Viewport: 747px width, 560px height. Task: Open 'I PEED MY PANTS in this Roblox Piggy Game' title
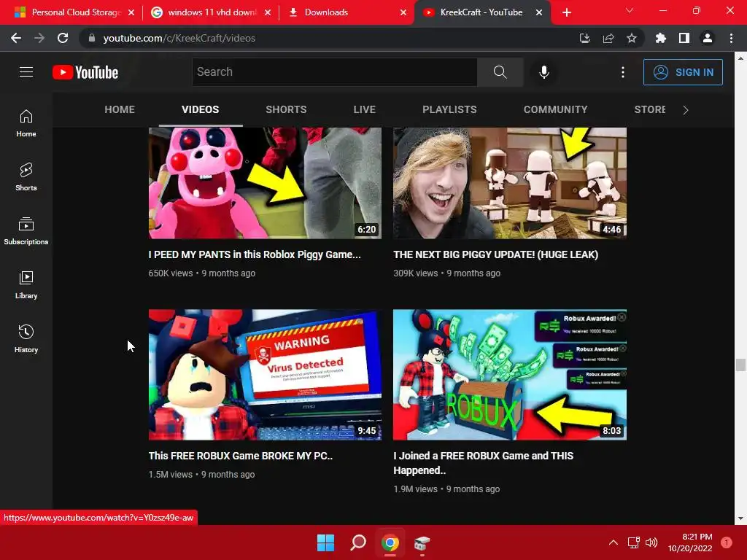tap(255, 254)
